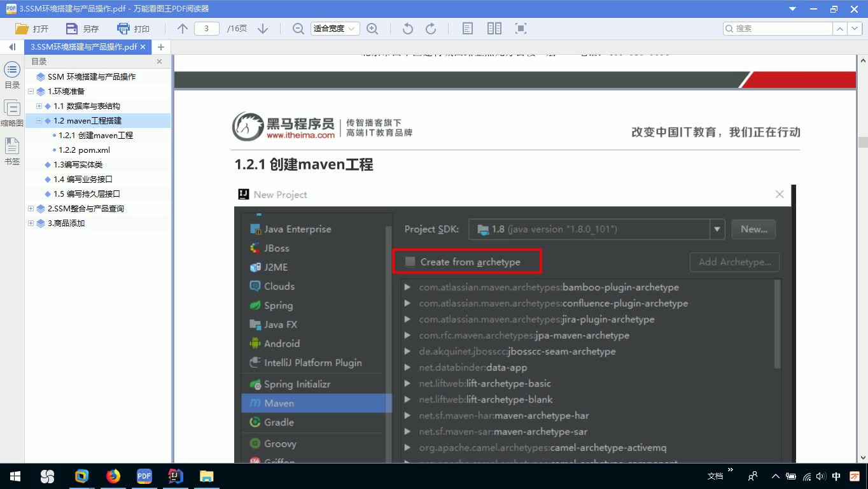Viewport: 868px width, 489px height.
Task: Open the 缩略图 (thumbnails) sidebar panel
Action: [x=12, y=114]
